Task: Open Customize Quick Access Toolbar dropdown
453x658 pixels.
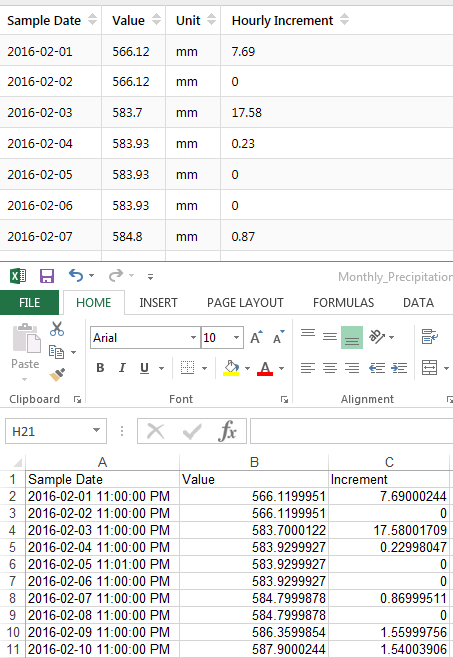Action: (150, 276)
